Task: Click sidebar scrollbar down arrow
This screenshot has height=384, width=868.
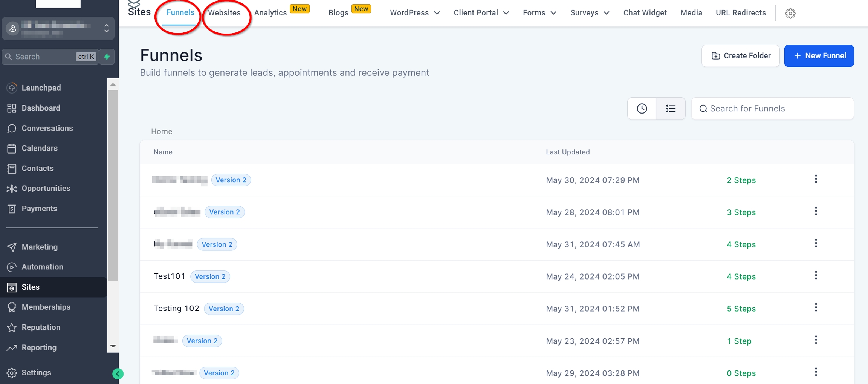Action: pyautogui.click(x=113, y=346)
